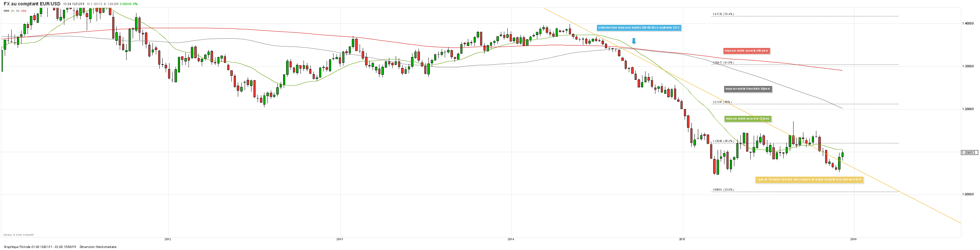Viewport: 980px width, 250px height.
Task: Click the green 20-day monthly average label
Action: (x=748, y=119)
